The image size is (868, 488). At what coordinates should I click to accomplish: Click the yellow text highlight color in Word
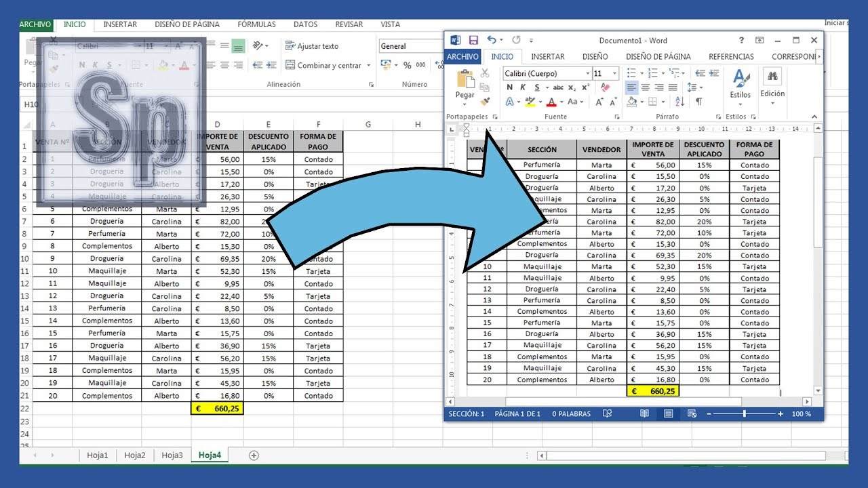pos(530,102)
